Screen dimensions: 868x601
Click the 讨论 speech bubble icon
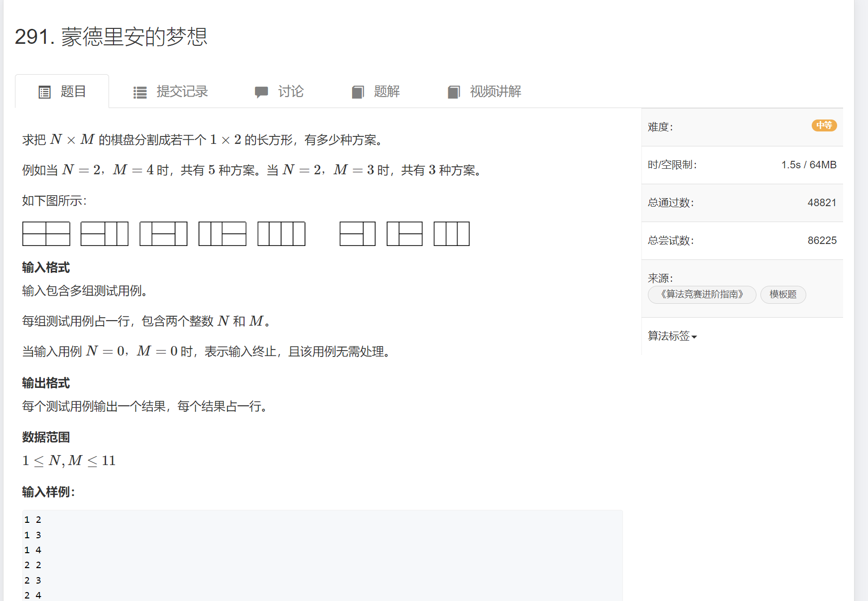pyautogui.click(x=261, y=92)
